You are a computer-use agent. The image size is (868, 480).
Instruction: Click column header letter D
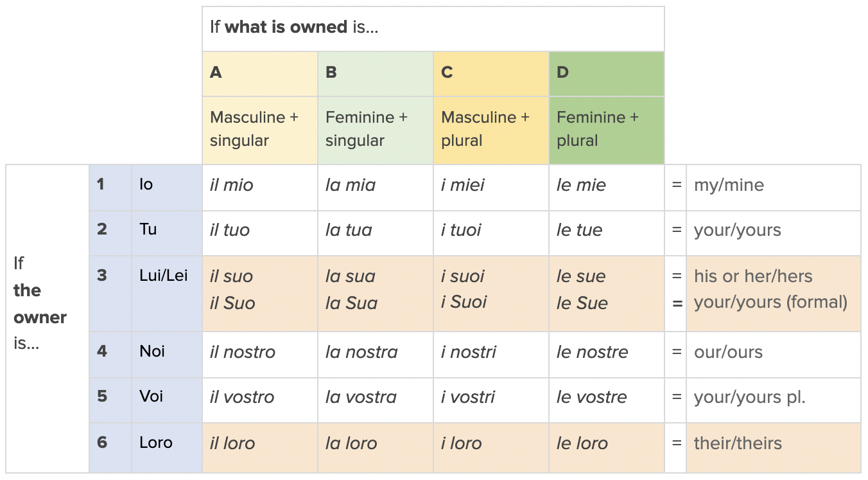[x=563, y=73]
